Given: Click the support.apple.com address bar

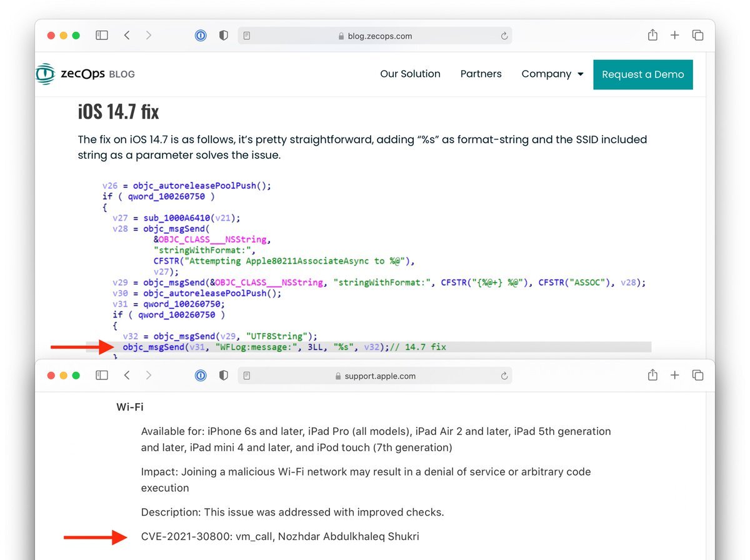Looking at the screenshot, I should (375, 376).
